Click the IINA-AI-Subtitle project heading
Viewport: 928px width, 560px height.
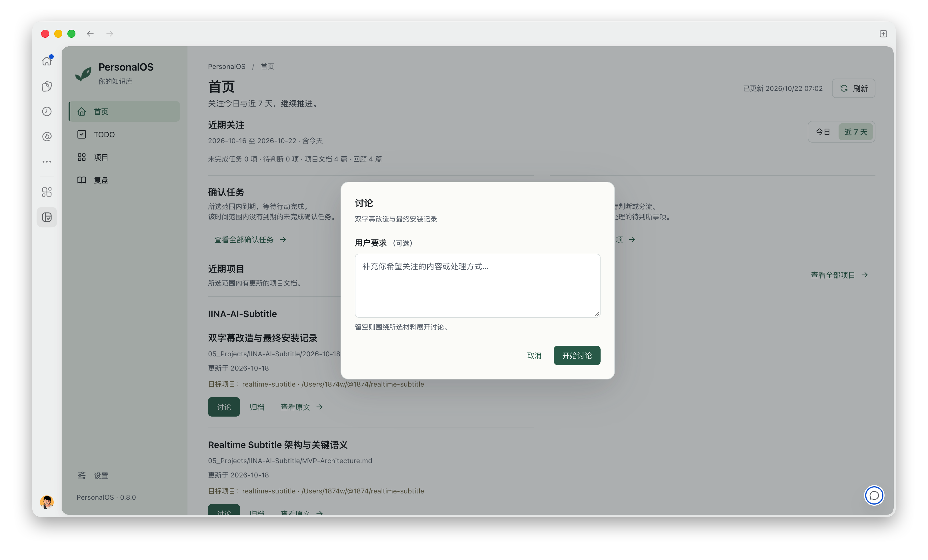tap(242, 314)
